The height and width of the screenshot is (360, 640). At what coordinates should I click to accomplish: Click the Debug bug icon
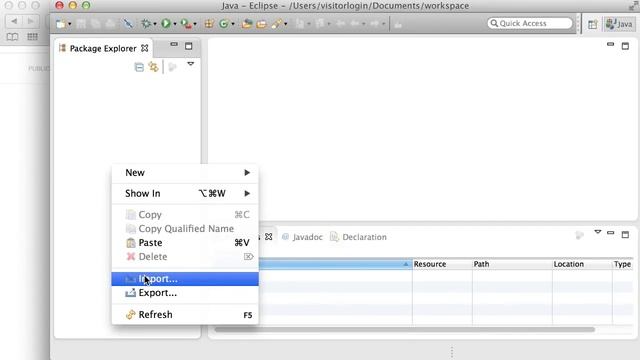146,24
